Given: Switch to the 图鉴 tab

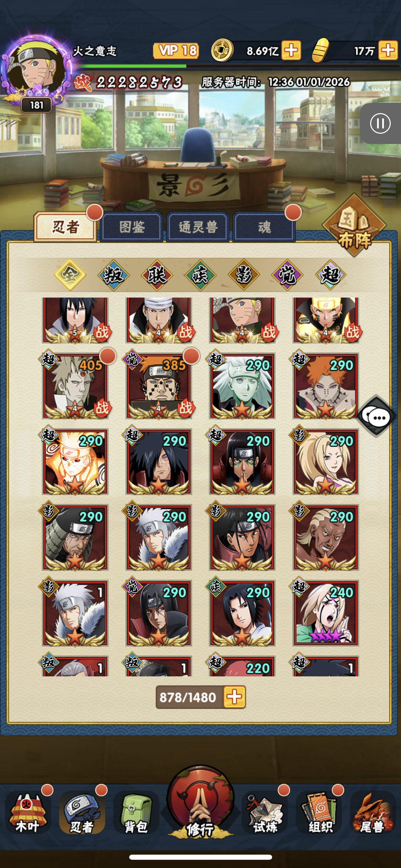Looking at the screenshot, I should [132, 227].
